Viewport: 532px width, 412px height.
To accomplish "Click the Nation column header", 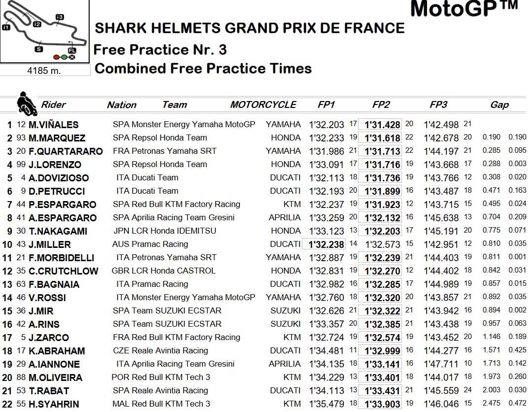I will (122, 105).
